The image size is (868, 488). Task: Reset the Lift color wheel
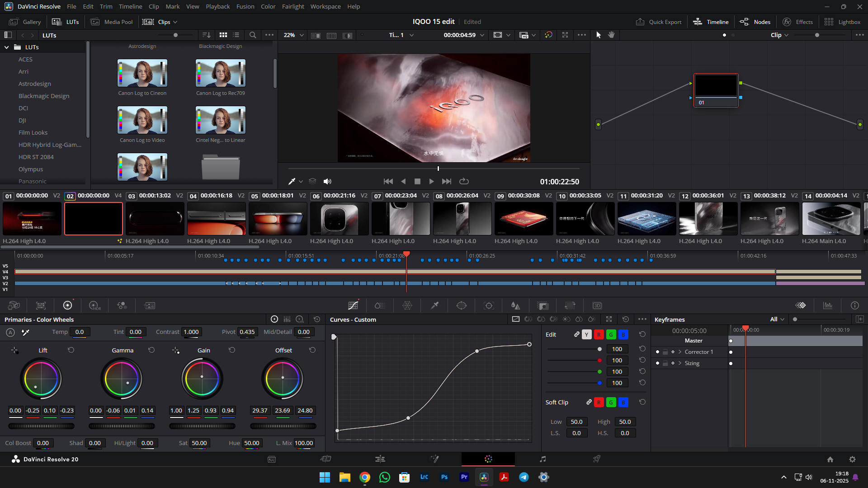(71, 350)
